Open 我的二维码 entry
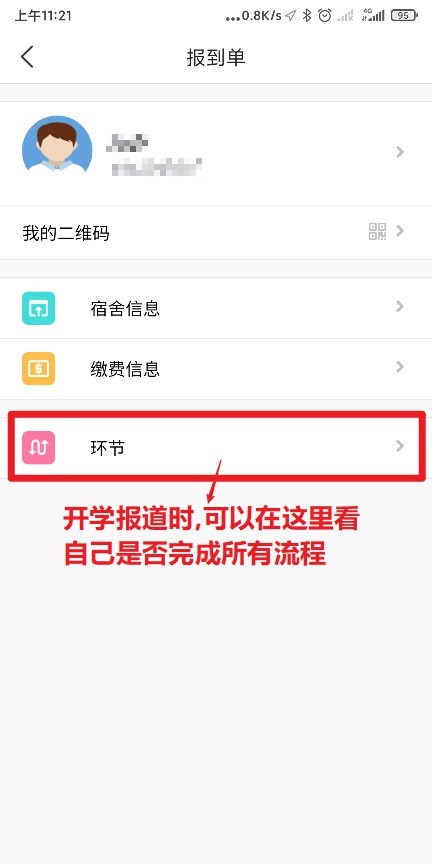The height and width of the screenshot is (864, 432). (216, 233)
